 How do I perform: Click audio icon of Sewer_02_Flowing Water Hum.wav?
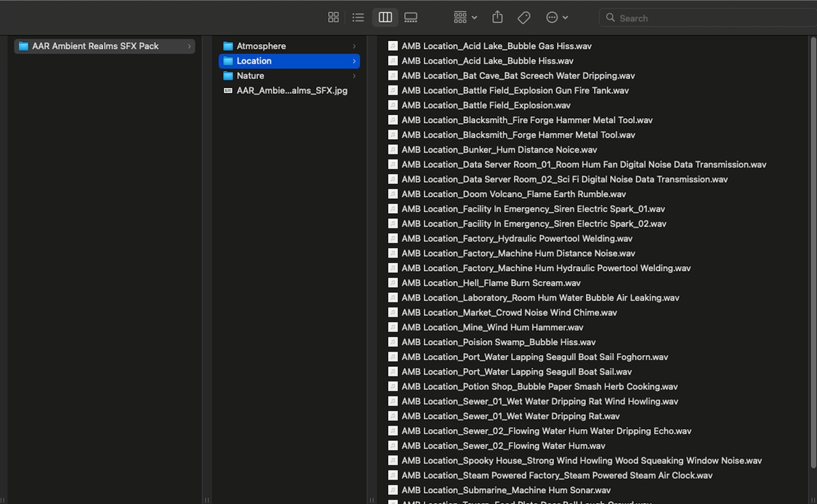[x=393, y=445]
